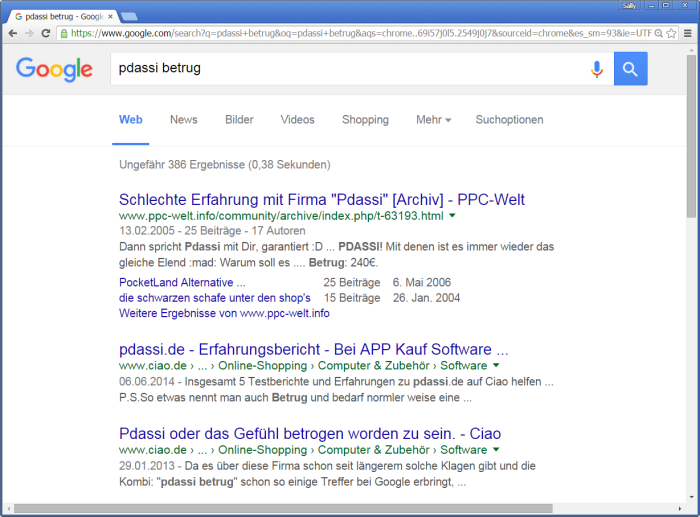700x517 pixels.
Task: Bookmark this page with the star
Action: (672, 33)
